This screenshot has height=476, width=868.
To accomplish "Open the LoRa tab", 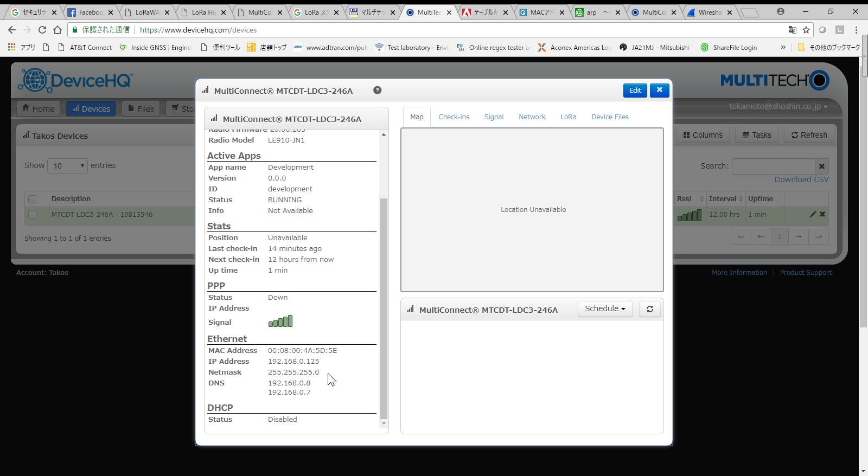I will pos(568,117).
